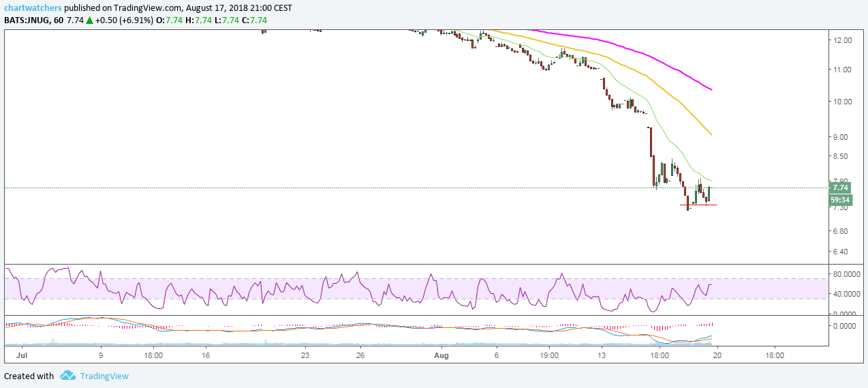Click the 10.00 price axis label
The height and width of the screenshot is (388, 868).
point(843,102)
